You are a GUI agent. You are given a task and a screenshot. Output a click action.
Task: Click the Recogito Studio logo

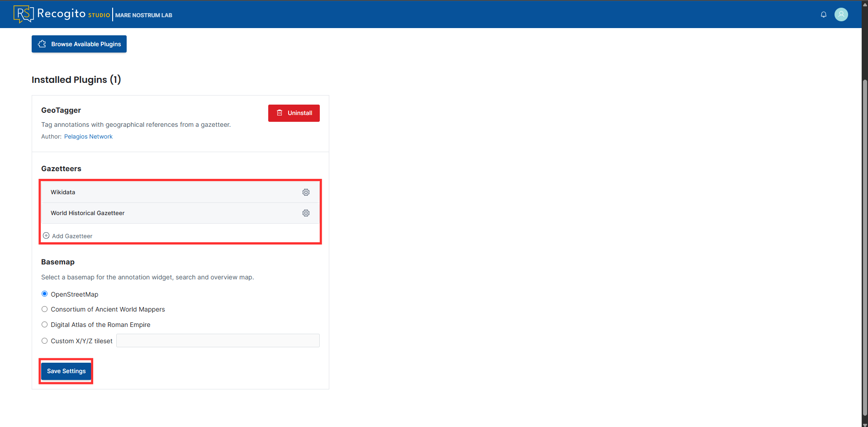point(62,14)
